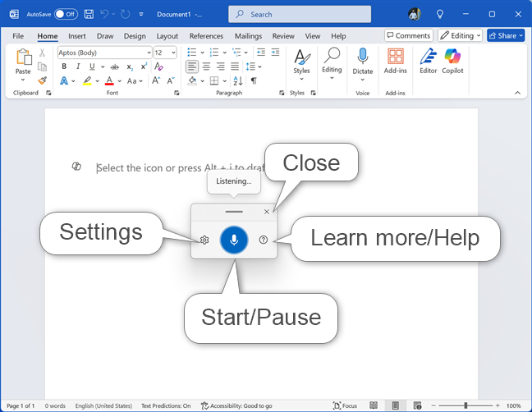Apply Underline formatting
This screenshot has height=412, width=532.
click(x=92, y=66)
